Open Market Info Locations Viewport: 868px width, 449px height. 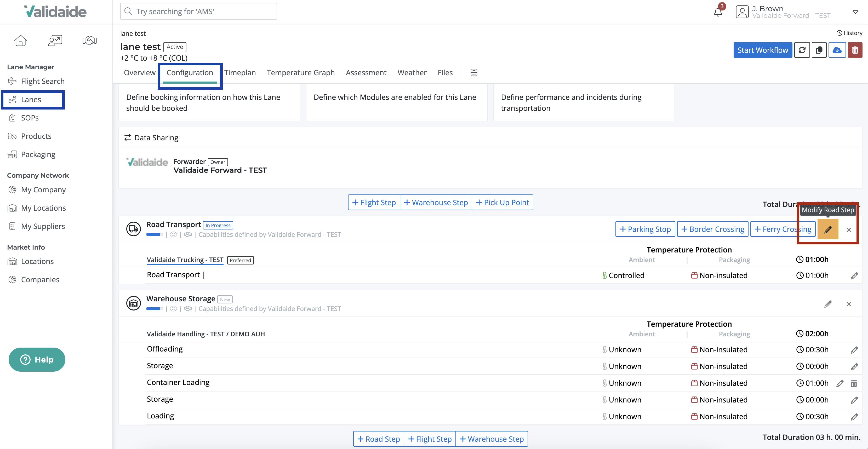click(x=31, y=261)
